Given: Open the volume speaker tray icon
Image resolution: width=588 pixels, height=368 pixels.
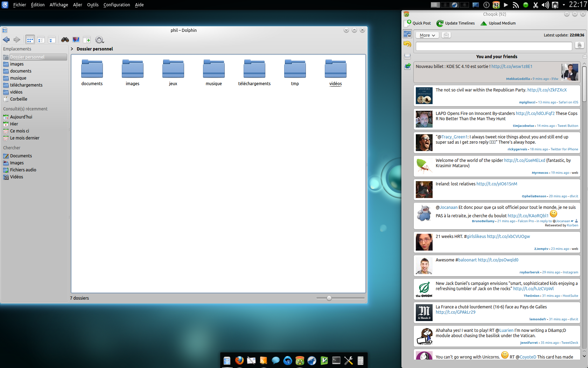Looking at the screenshot, I should click(545, 5).
